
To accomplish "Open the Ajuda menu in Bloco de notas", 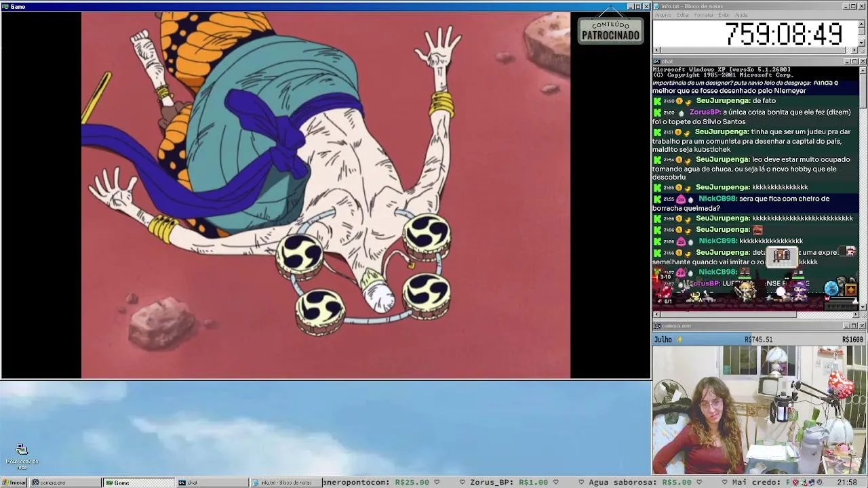I will [x=741, y=15].
